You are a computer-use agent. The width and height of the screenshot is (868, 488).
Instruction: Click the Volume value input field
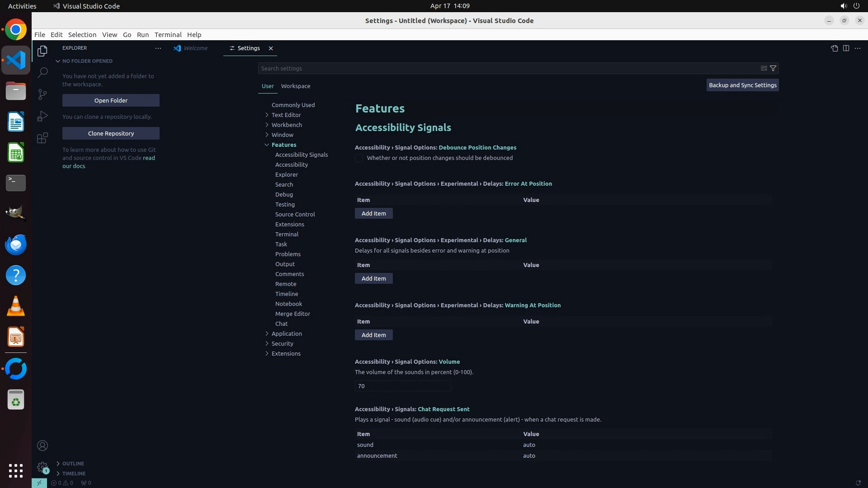[402, 386]
